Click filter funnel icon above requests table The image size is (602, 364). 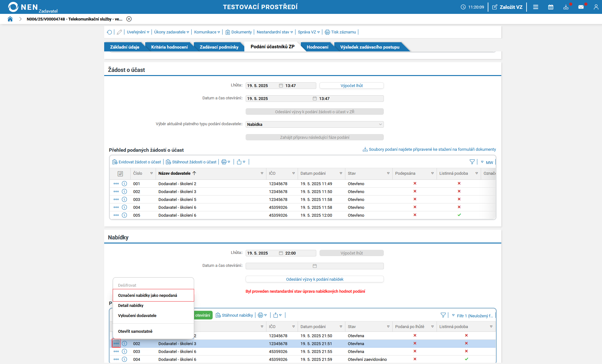(x=472, y=162)
